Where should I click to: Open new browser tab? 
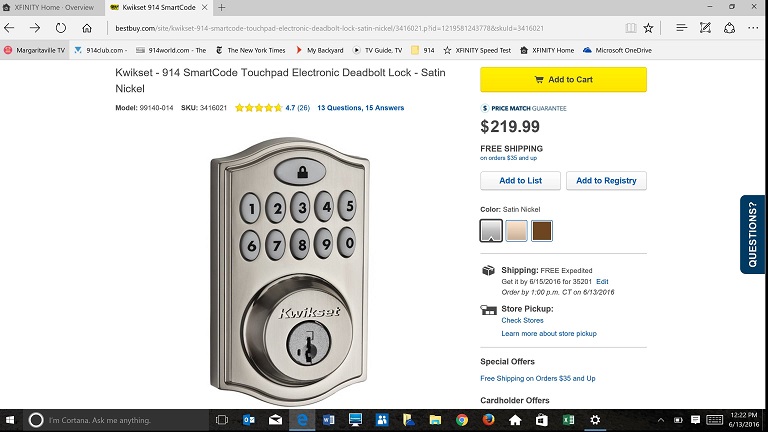point(222,7)
